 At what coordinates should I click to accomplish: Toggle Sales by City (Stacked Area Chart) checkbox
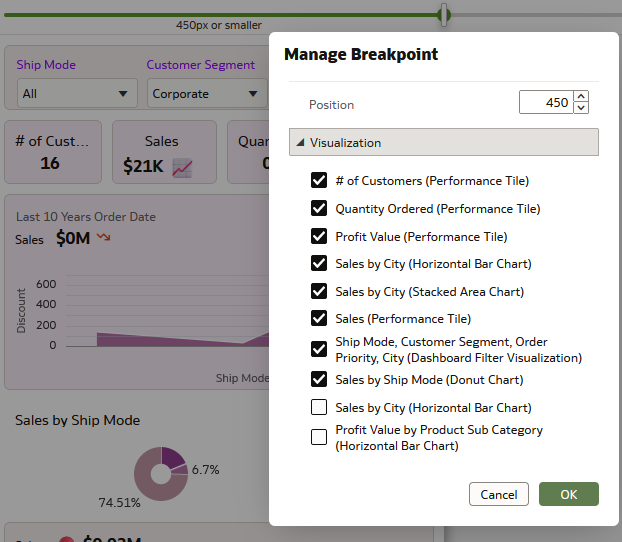click(x=319, y=291)
